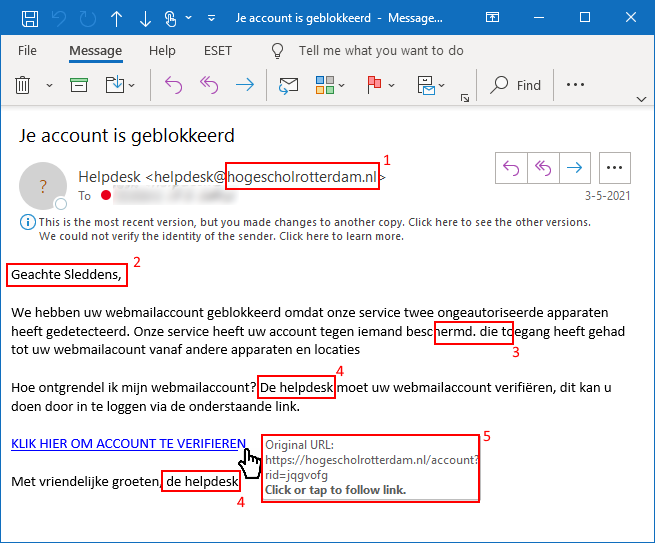
Task: Open the File menu
Action: click(x=27, y=51)
